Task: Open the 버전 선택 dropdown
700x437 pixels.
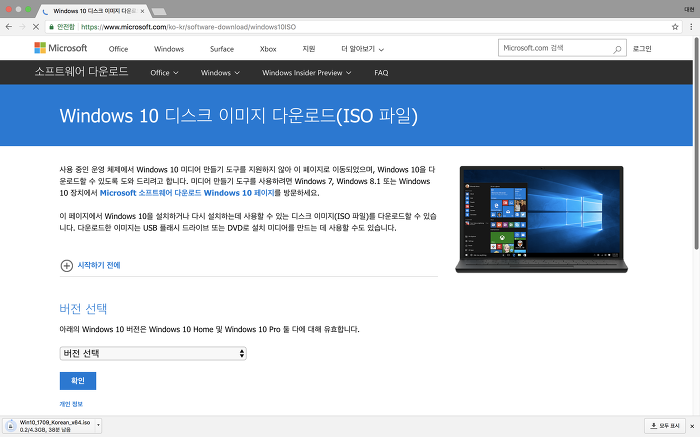Action: coord(153,354)
